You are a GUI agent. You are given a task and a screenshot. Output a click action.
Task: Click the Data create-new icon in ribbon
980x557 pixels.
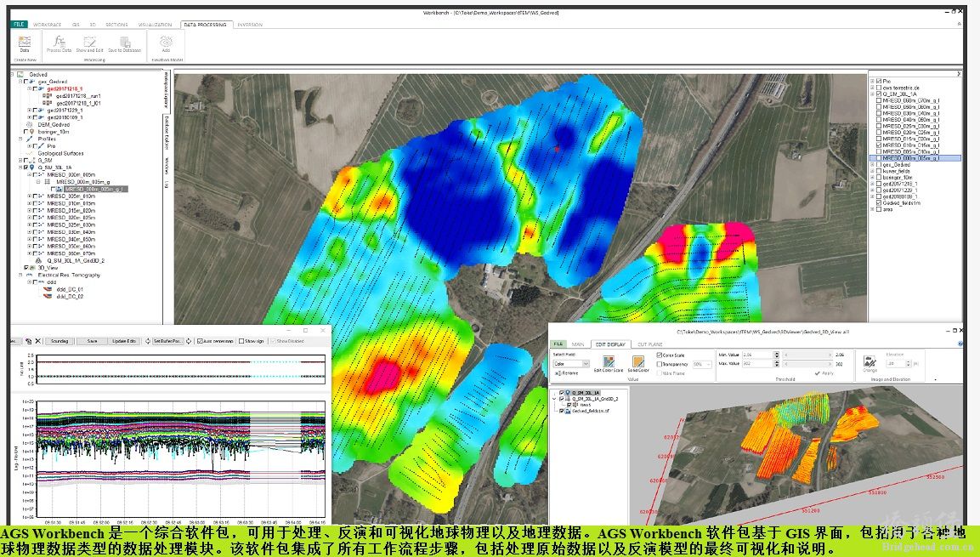(x=25, y=42)
